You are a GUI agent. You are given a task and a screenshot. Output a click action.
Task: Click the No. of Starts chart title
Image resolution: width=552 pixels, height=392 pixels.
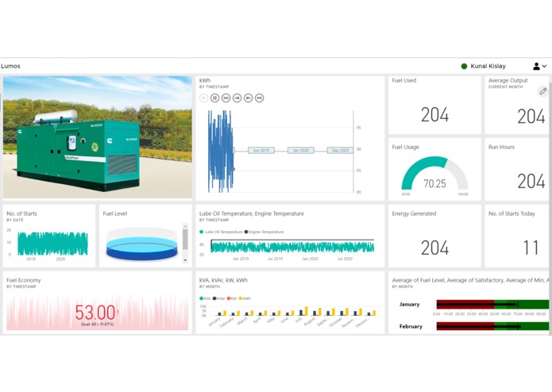click(21, 213)
